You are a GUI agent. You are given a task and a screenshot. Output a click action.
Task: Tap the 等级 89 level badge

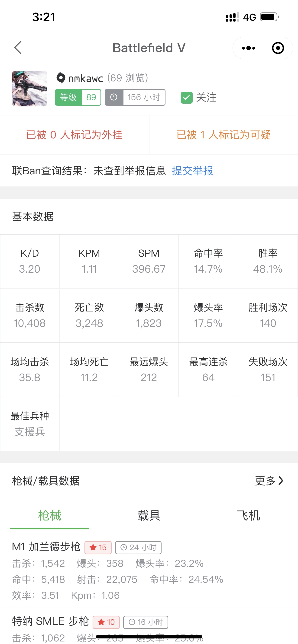[x=78, y=97]
